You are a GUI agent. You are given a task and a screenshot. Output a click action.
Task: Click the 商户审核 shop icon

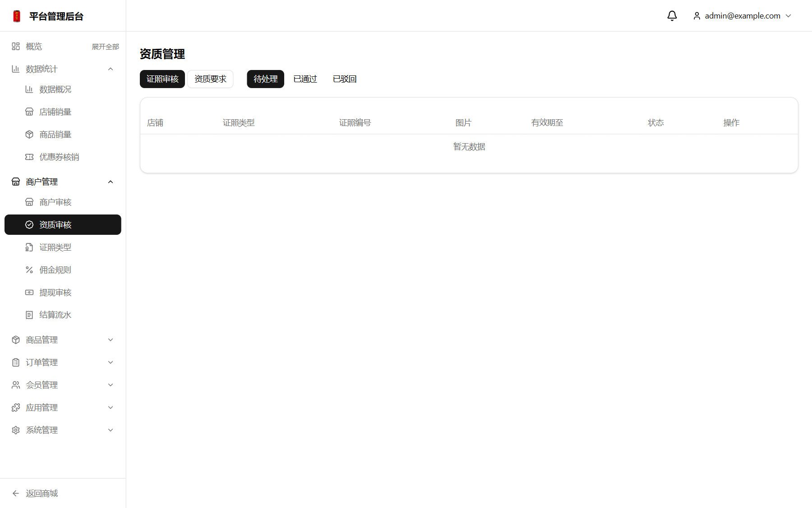29,202
